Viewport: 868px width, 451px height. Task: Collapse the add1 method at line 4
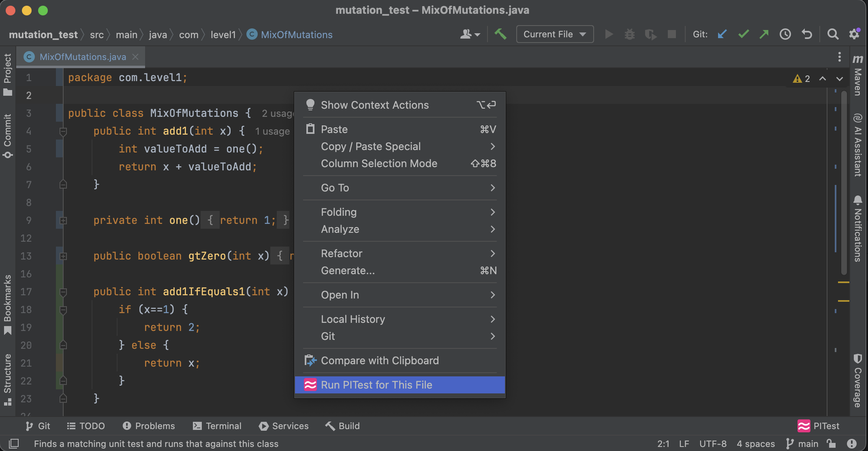63,131
